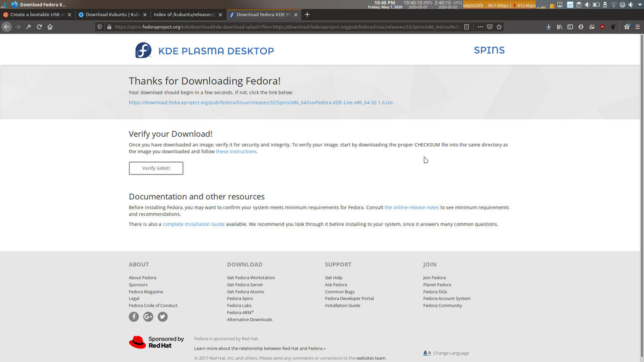Open the Fedora Twitter page
Screen dimensions: 644x362
162,316
